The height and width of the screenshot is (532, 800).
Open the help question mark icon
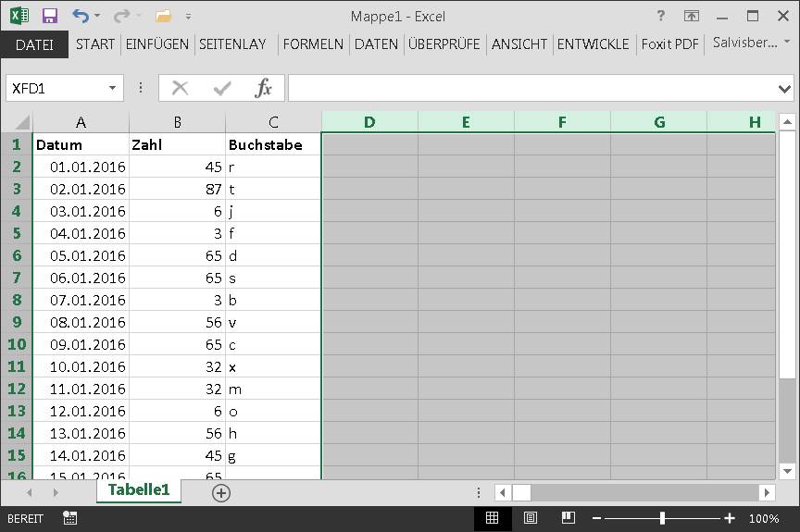point(661,16)
